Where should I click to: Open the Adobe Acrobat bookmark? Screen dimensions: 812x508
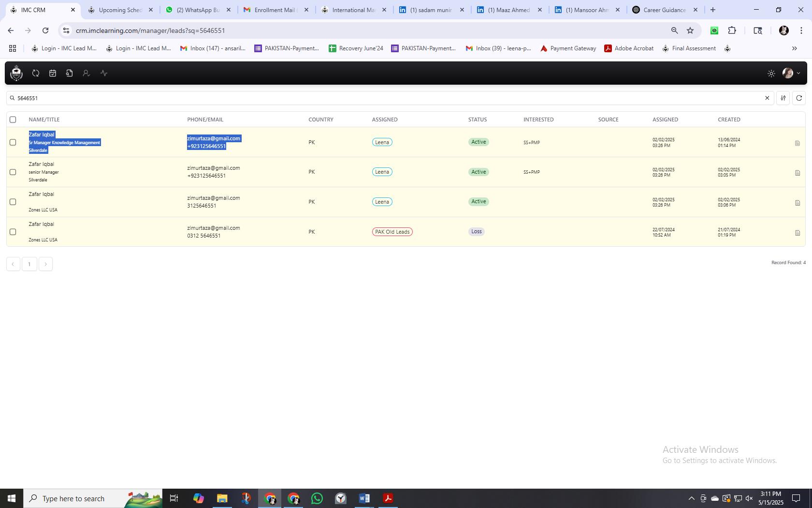coord(629,48)
